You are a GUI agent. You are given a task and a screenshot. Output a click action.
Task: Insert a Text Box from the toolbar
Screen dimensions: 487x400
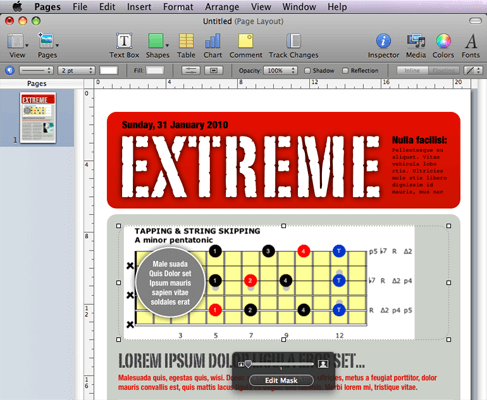(124, 45)
